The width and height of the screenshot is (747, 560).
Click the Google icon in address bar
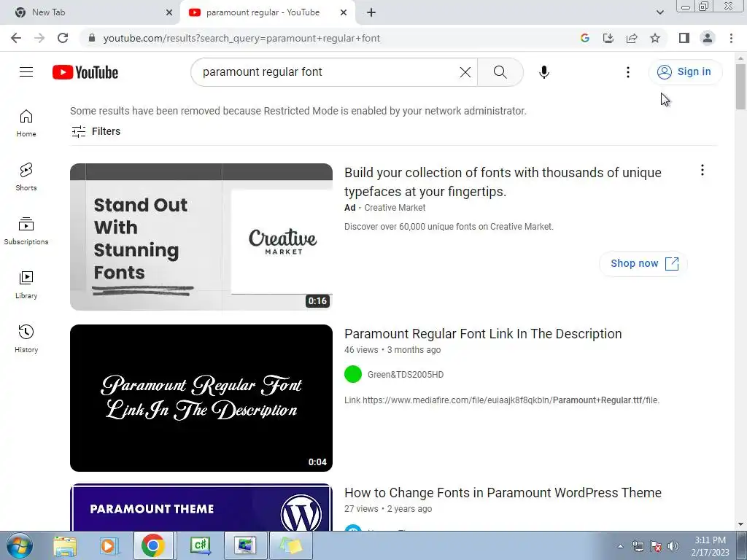click(x=585, y=38)
